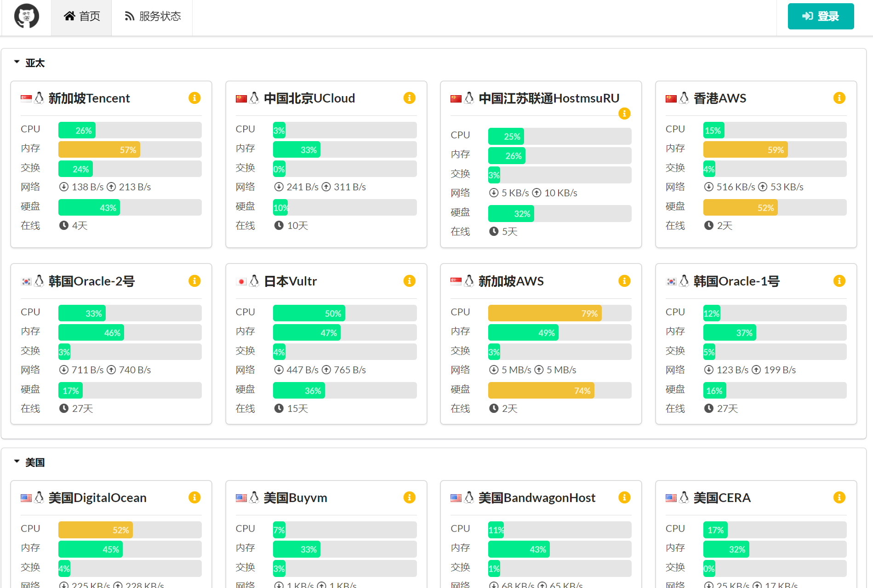Screen dimensions: 873x588
Task: Click 10天 uptime on 中国北京UCloud
Action: [298, 225]
